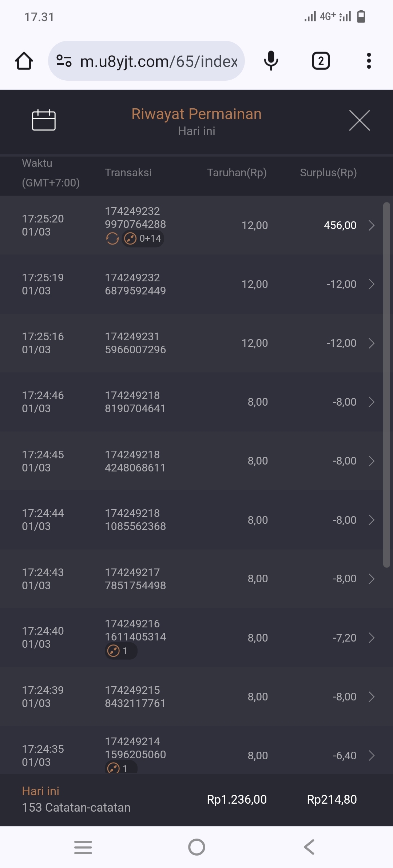The width and height of the screenshot is (393, 868).
Task: Tap the bonus badge on 17:24:40 row
Action: 121,651
